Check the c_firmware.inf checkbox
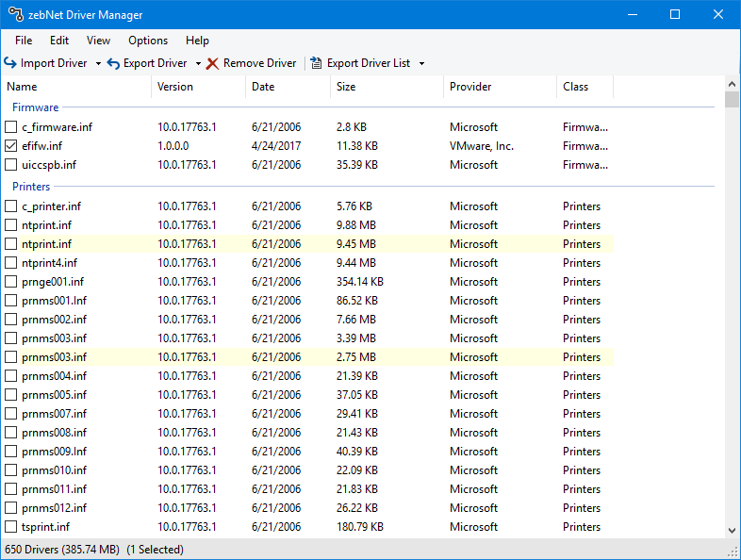The height and width of the screenshot is (560, 741). tap(11, 127)
